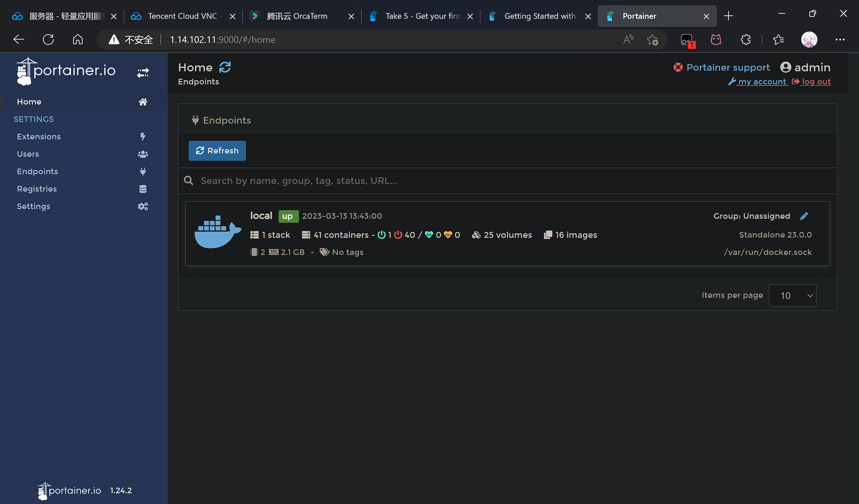The height and width of the screenshot is (504, 859).
Task: Open browser Settings and more menu
Action: tap(840, 40)
